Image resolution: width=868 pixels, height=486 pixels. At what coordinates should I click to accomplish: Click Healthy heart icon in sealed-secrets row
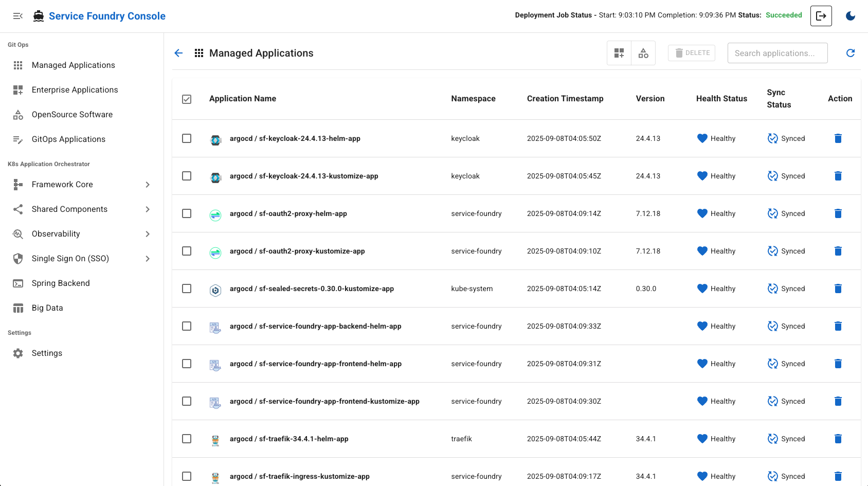[702, 289]
